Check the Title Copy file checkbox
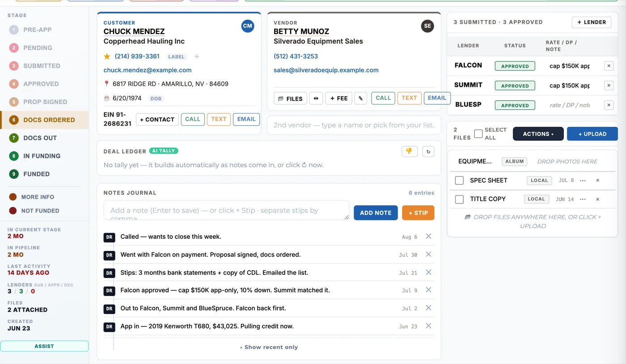This screenshot has height=364, width=626. point(459,199)
